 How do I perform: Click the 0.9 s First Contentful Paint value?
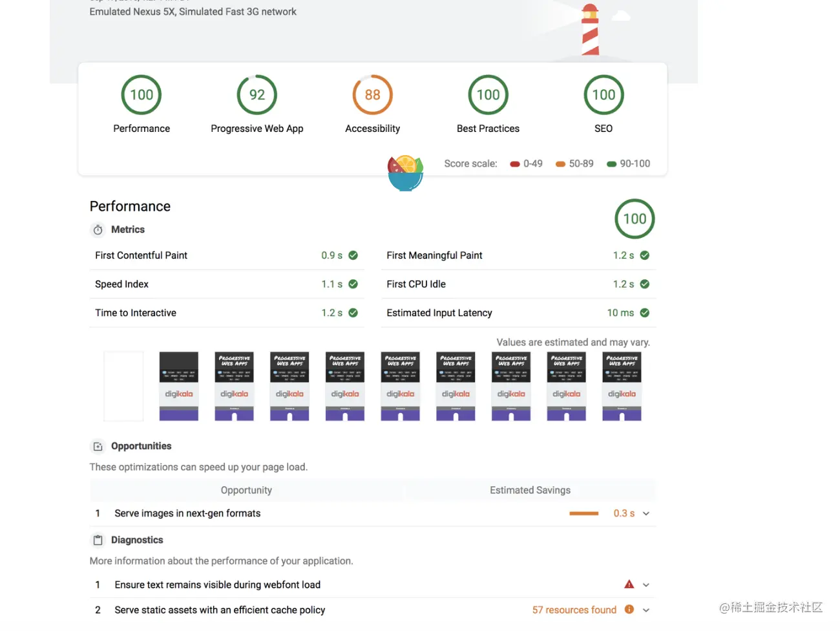click(332, 255)
